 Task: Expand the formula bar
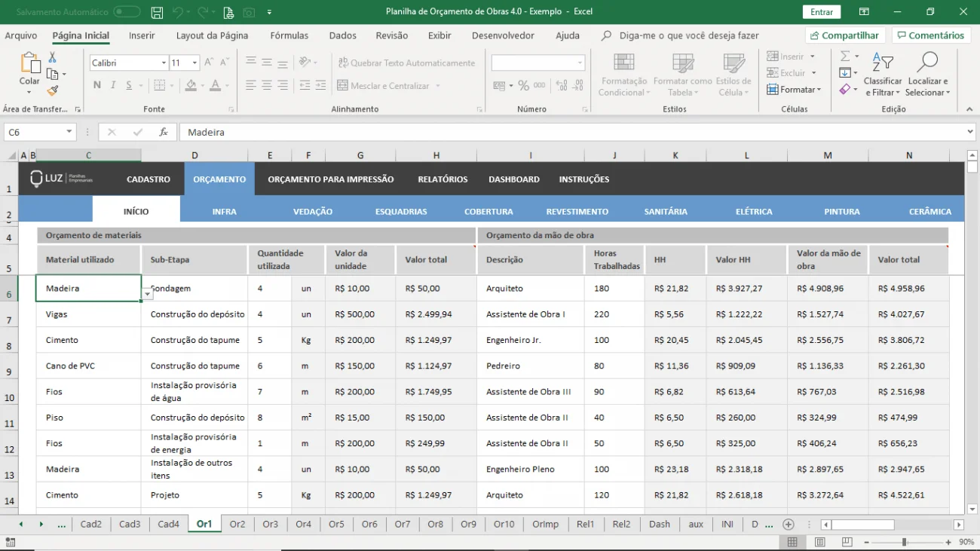pos(970,132)
